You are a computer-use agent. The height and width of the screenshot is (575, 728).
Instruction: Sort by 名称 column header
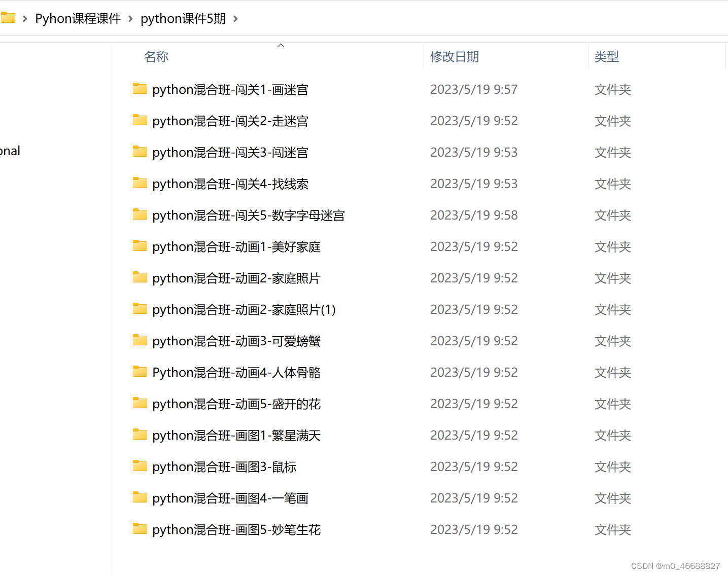point(156,57)
